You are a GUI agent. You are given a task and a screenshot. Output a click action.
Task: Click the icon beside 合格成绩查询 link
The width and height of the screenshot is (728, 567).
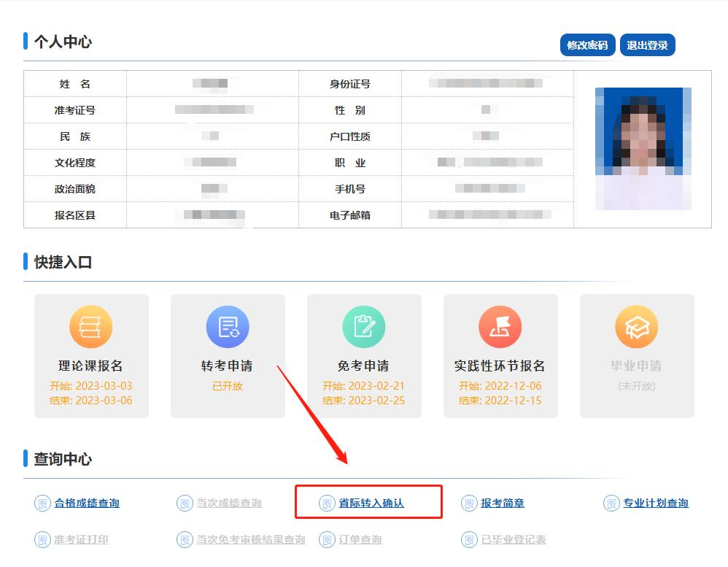tap(41, 503)
